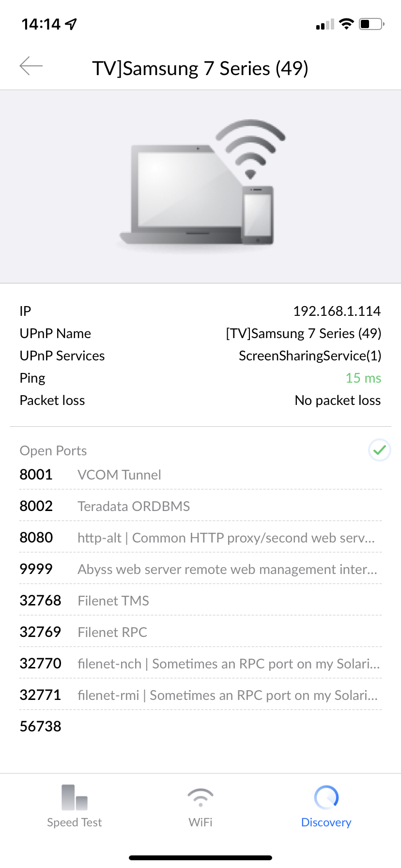Click the cellular signal bars icon
401x868 pixels.
pos(324,24)
